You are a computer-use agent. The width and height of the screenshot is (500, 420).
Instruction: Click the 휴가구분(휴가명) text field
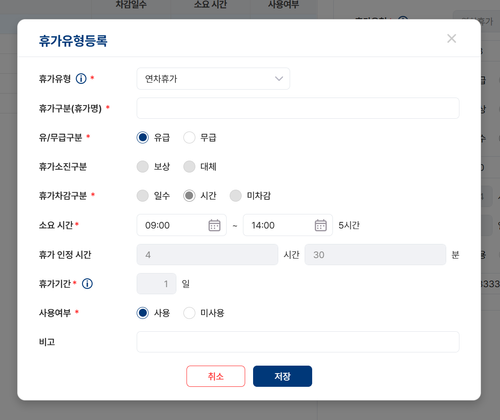[298, 108]
